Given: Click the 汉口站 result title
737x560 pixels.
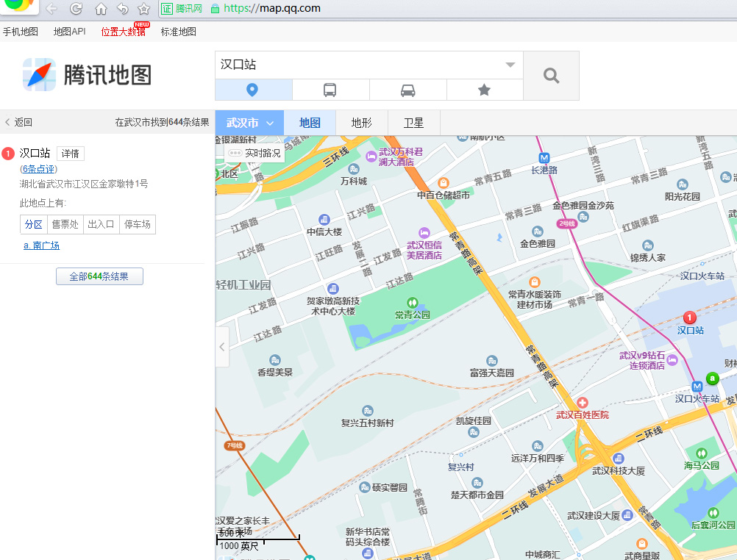Looking at the screenshot, I should click(x=35, y=153).
